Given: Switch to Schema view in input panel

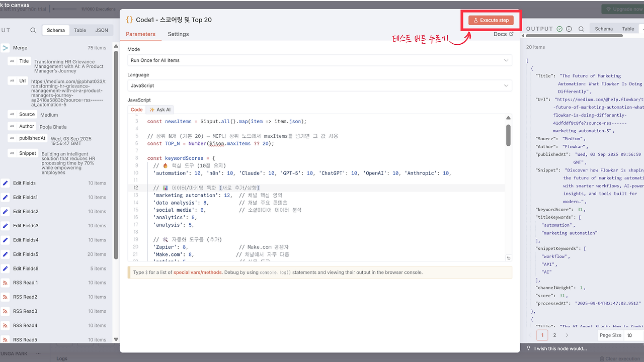Looking at the screenshot, I should (x=56, y=30).
